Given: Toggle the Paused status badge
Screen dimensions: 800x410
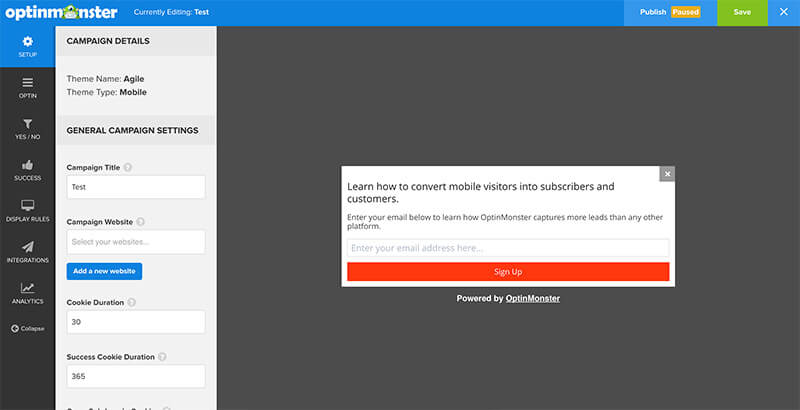Looking at the screenshot, I should pos(685,12).
